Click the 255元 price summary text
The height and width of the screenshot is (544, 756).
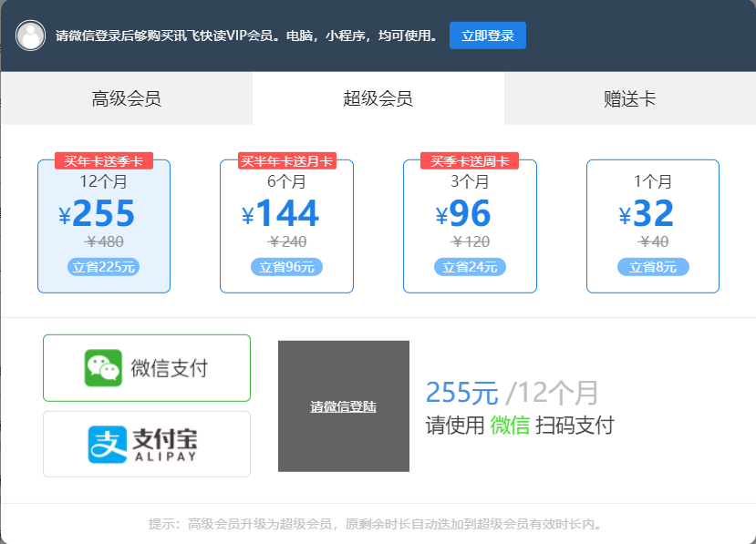461,393
